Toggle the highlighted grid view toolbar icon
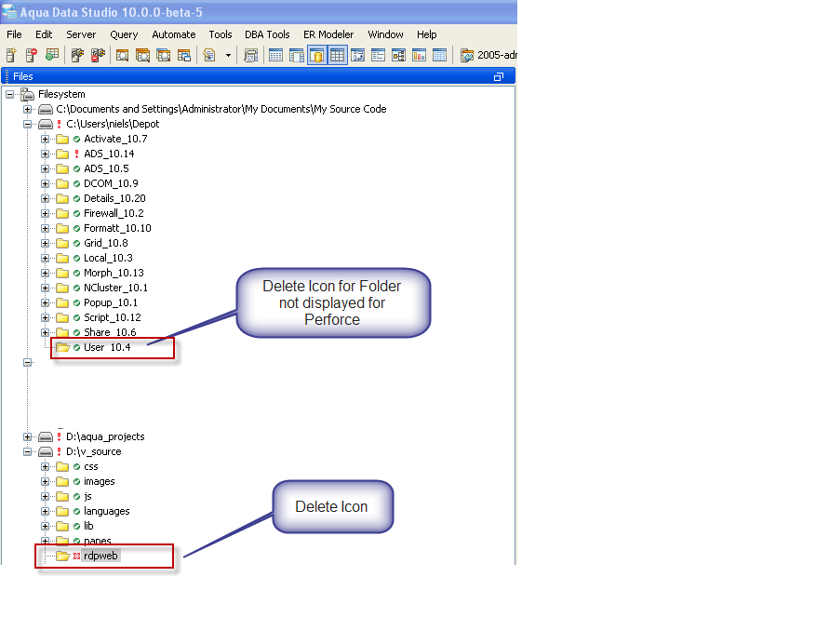This screenshot has height=644, width=816. click(x=337, y=55)
